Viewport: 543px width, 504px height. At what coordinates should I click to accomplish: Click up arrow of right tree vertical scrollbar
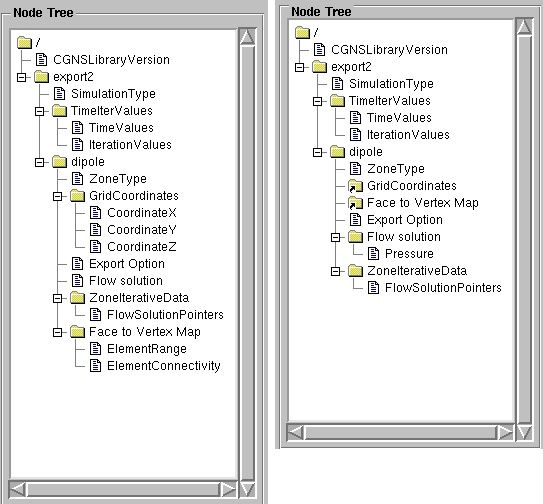click(524, 27)
